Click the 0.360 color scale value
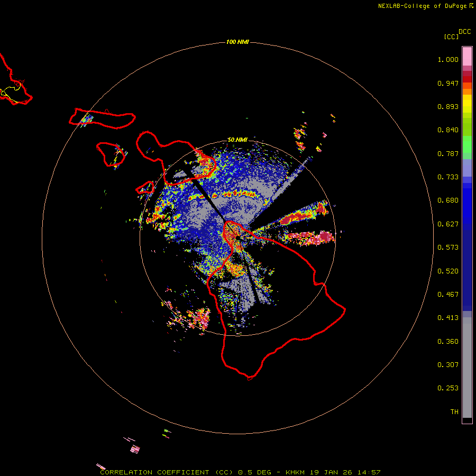Screen dimensions: 476x476 tap(448, 342)
